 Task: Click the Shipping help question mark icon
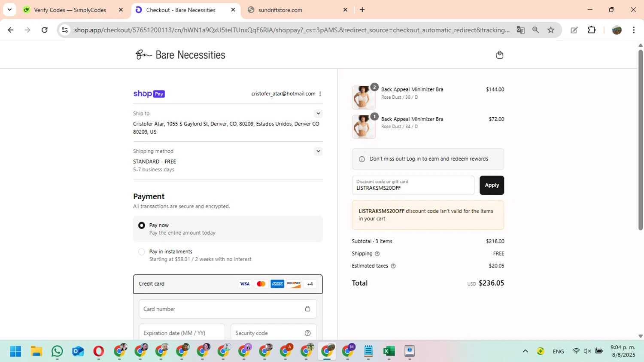(377, 254)
